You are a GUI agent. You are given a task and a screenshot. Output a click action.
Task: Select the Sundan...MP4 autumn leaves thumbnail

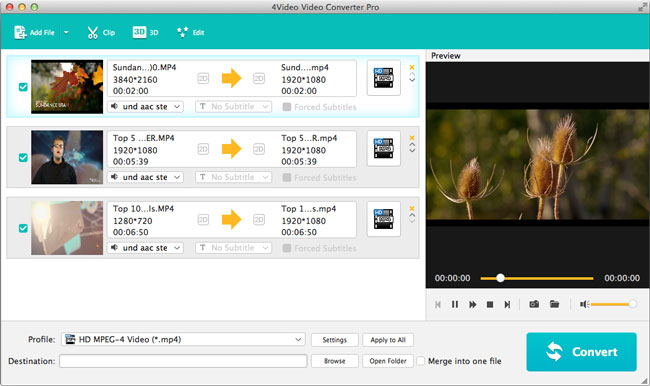pyautogui.click(x=67, y=87)
